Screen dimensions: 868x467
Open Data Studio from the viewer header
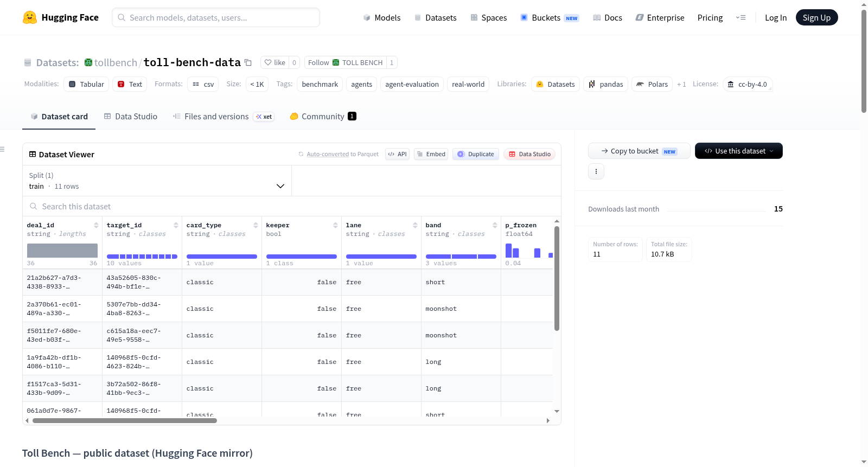point(529,154)
